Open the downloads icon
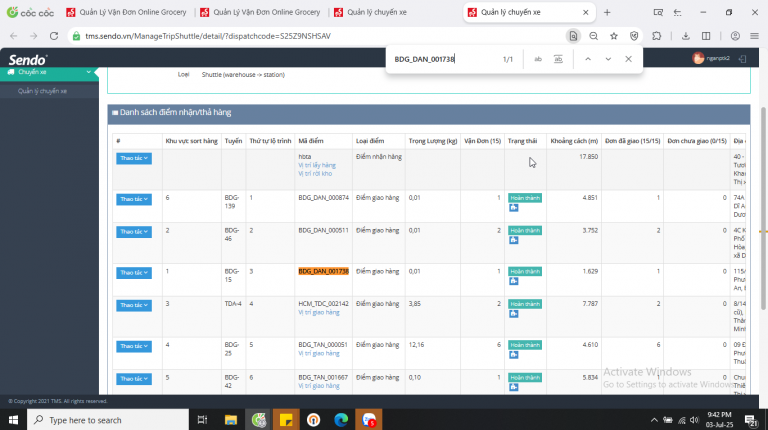This screenshot has height=430, width=768. (x=686, y=36)
